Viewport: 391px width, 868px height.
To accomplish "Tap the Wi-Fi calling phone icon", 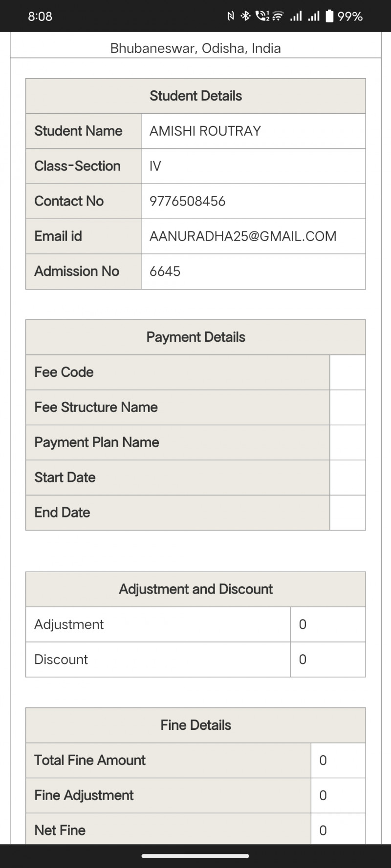I will pyautogui.click(x=262, y=17).
